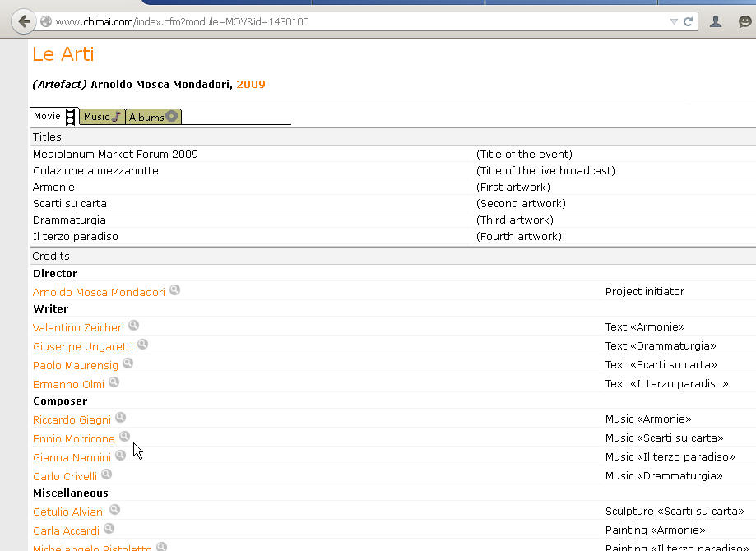Switch to the Music tab
This screenshot has height=551, width=756.
(x=102, y=117)
